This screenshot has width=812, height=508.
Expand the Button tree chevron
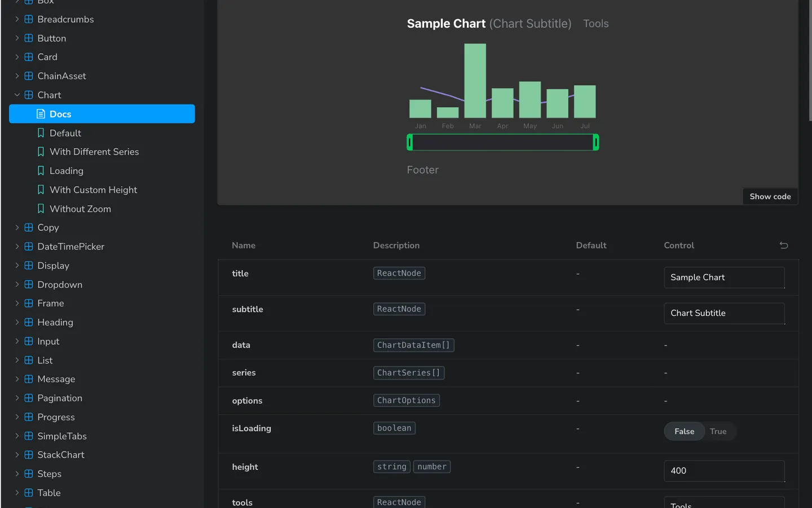click(x=17, y=38)
